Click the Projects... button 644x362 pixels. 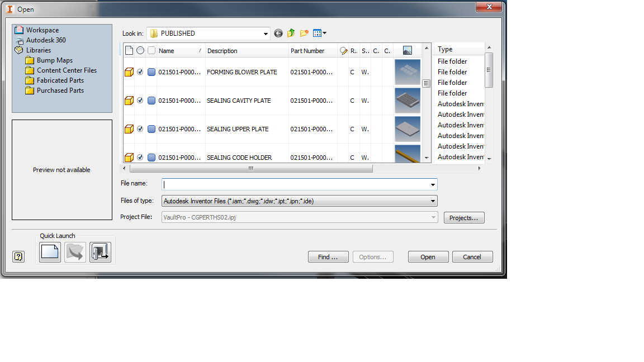click(x=463, y=217)
